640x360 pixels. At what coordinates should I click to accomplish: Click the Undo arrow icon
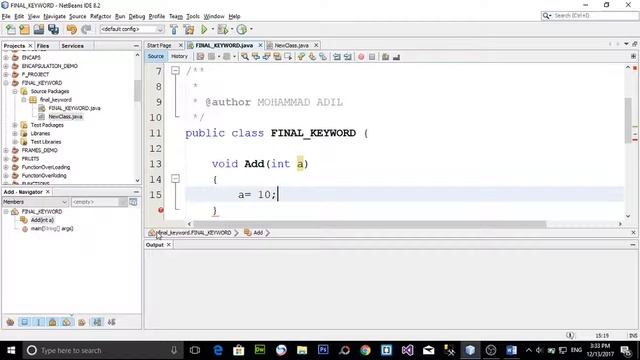point(71,29)
